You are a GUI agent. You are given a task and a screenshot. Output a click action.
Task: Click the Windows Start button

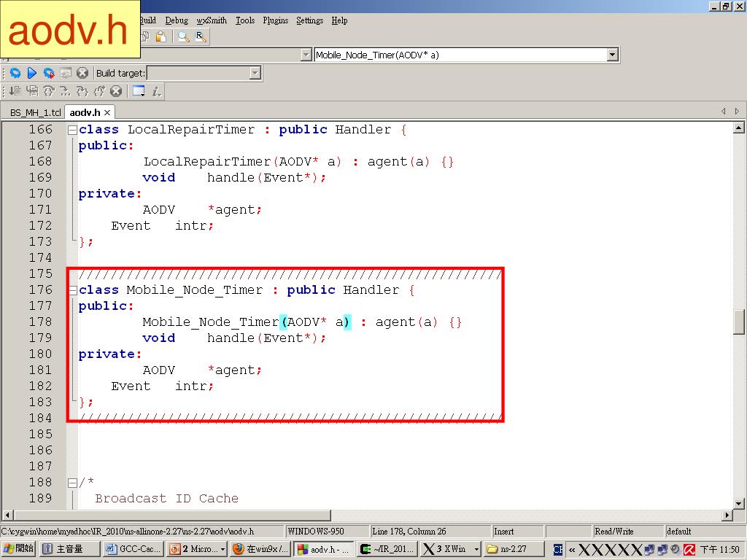click(18, 549)
